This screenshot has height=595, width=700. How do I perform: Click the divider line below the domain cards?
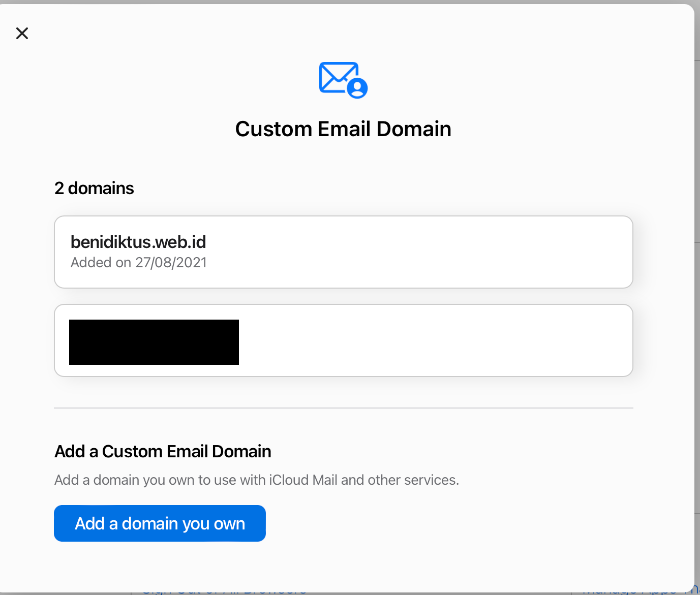tap(343, 408)
